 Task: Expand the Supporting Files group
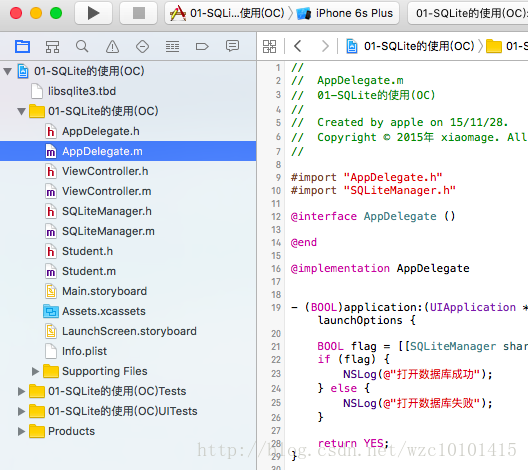[x=35, y=371]
